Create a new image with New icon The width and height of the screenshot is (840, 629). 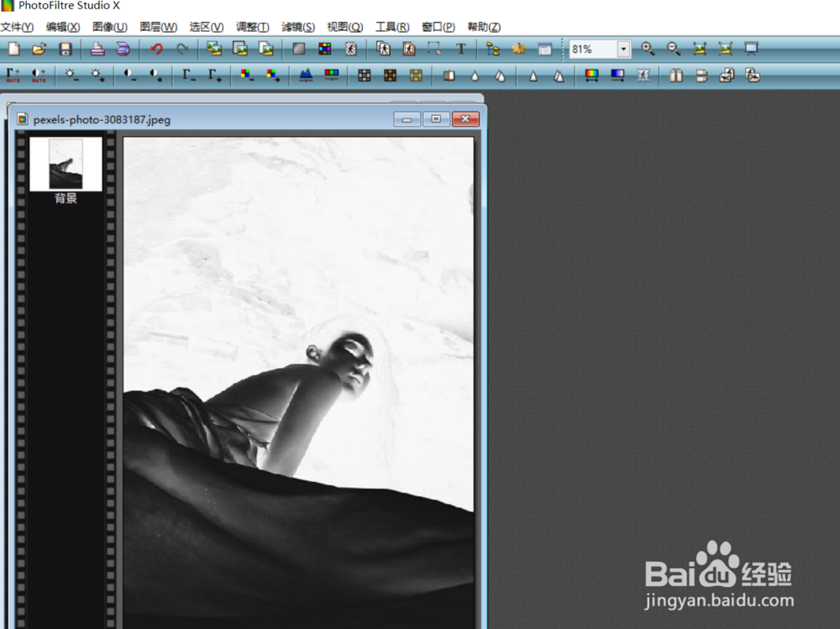(x=14, y=50)
